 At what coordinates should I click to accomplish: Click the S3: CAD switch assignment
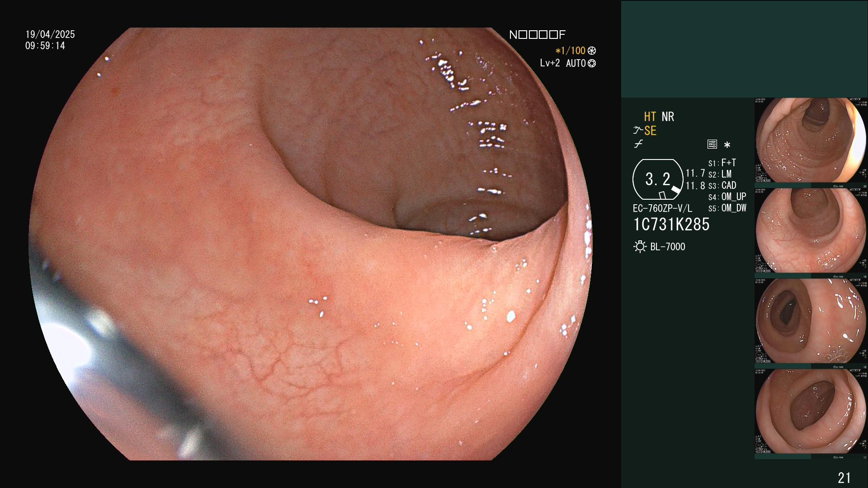(722, 185)
